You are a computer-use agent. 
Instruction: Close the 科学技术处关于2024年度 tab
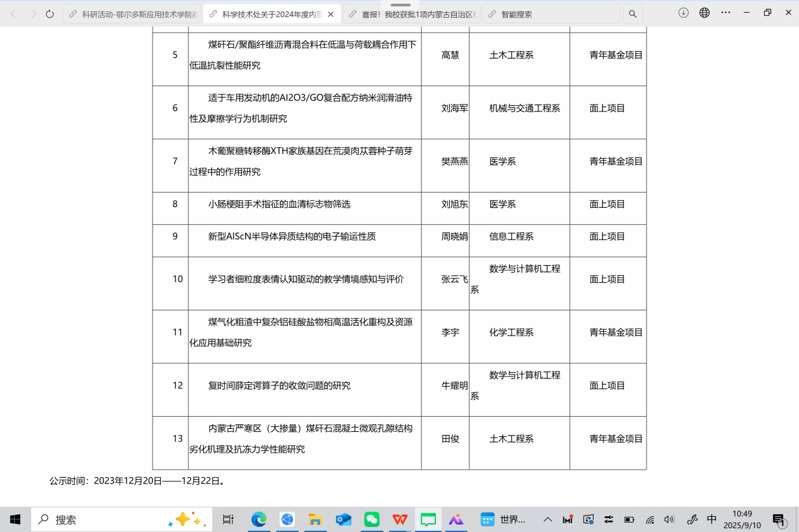click(x=331, y=14)
